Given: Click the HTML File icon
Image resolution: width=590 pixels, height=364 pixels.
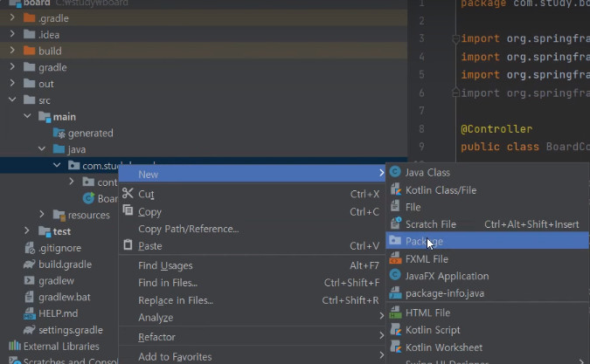Looking at the screenshot, I should [395, 312].
